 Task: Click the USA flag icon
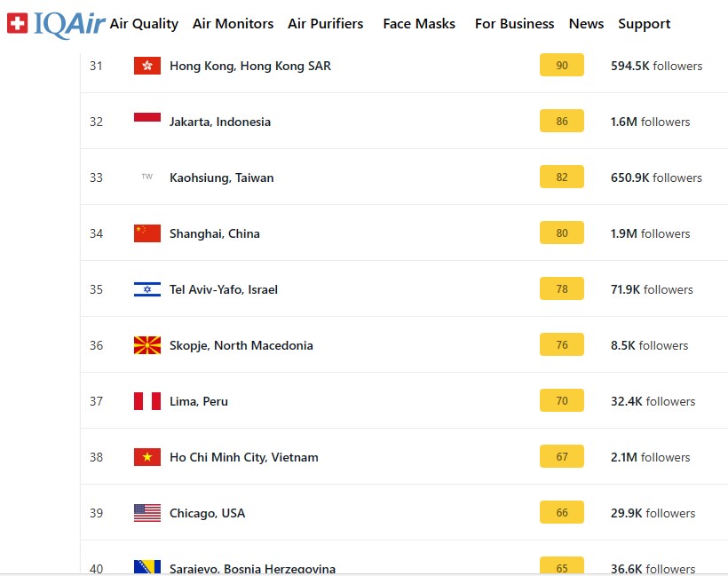pos(147,513)
